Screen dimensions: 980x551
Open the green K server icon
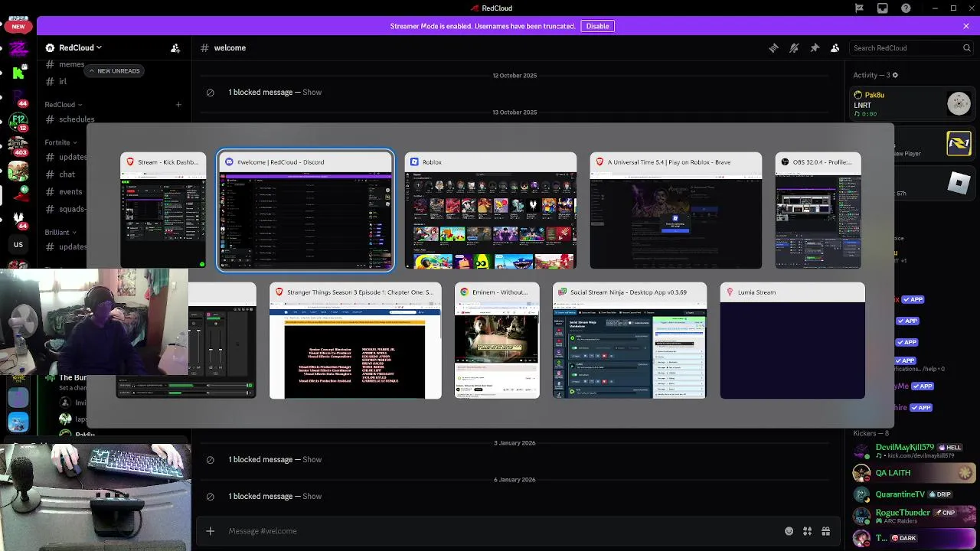coord(18,73)
